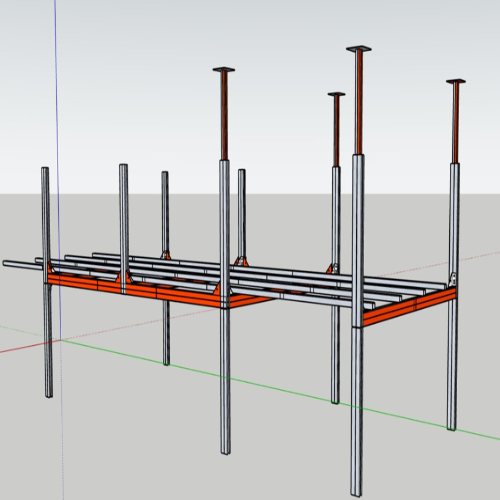
Task: Click the top plate on the far-right post
Action: tap(456, 81)
